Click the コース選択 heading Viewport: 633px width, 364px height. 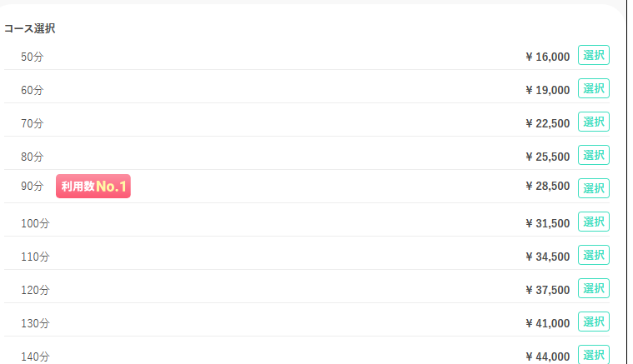click(29, 28)
